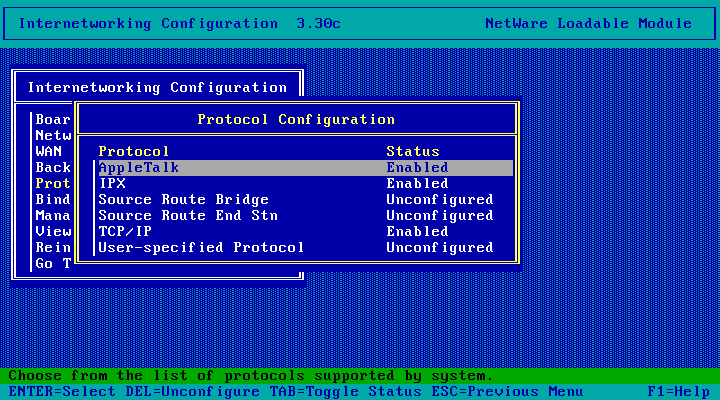720x400 pixels.
Task: Select User-specified Protocol entry
Action: [306, 248]
